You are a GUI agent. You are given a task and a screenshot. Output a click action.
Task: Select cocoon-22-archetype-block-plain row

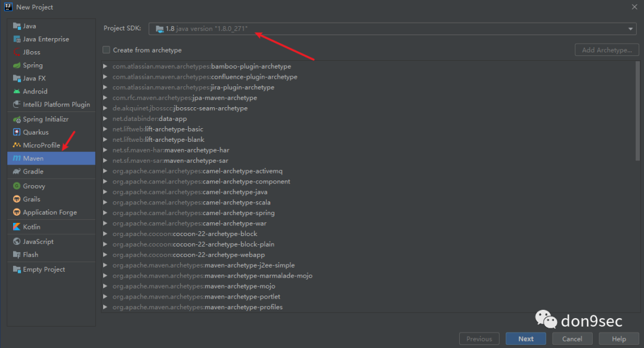point(368,244)
